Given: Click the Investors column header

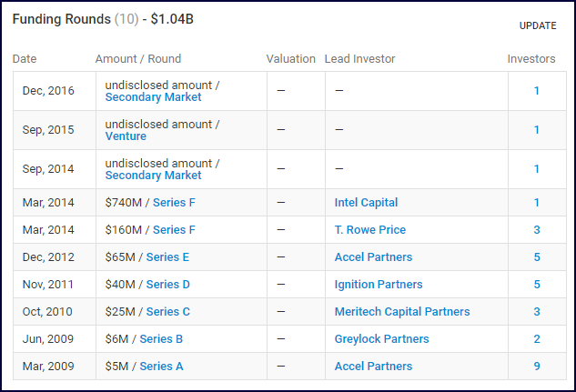Looking at the screenshot, I should coord(531,59).
